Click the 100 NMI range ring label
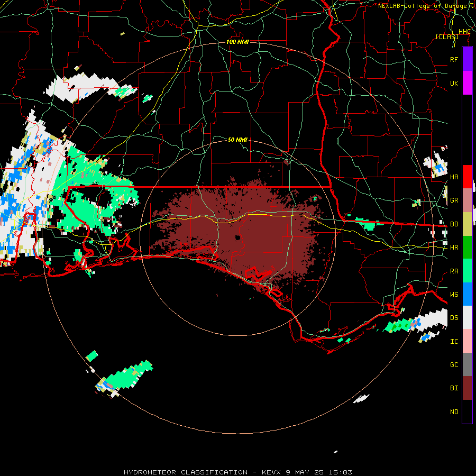The image size is (476, 476). (237, 42)
